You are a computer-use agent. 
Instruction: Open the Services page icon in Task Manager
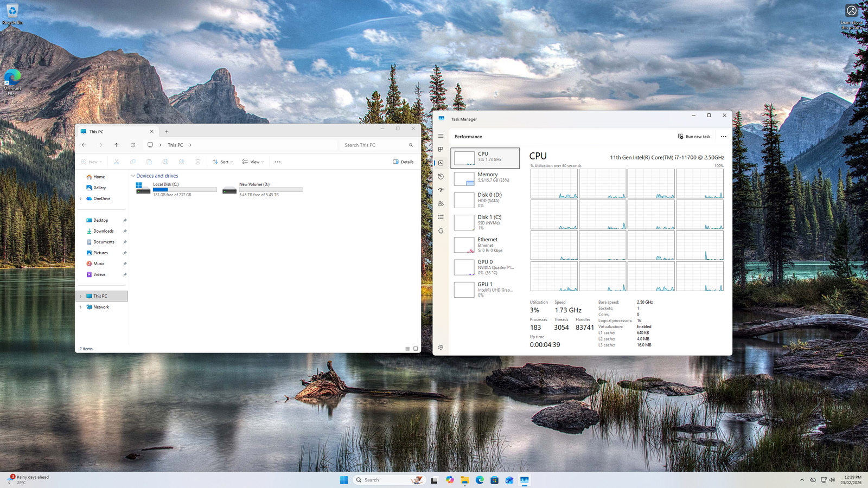(441, 230)
